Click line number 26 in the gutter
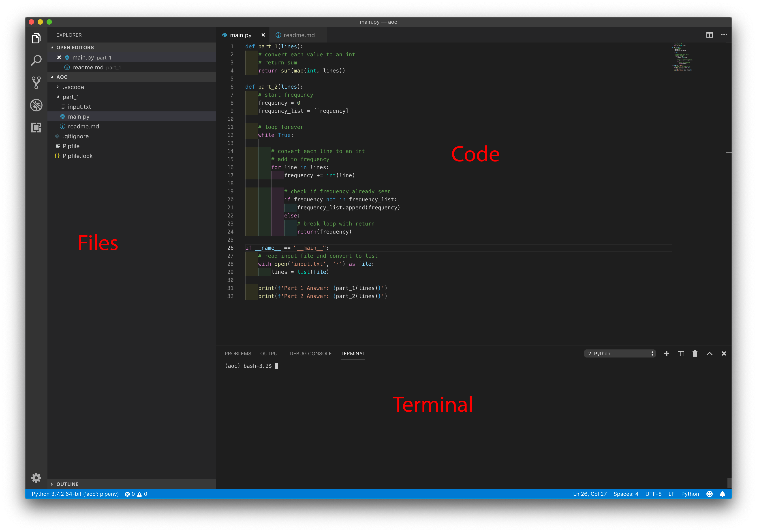The image size is (757, 532). click(230, 248)
